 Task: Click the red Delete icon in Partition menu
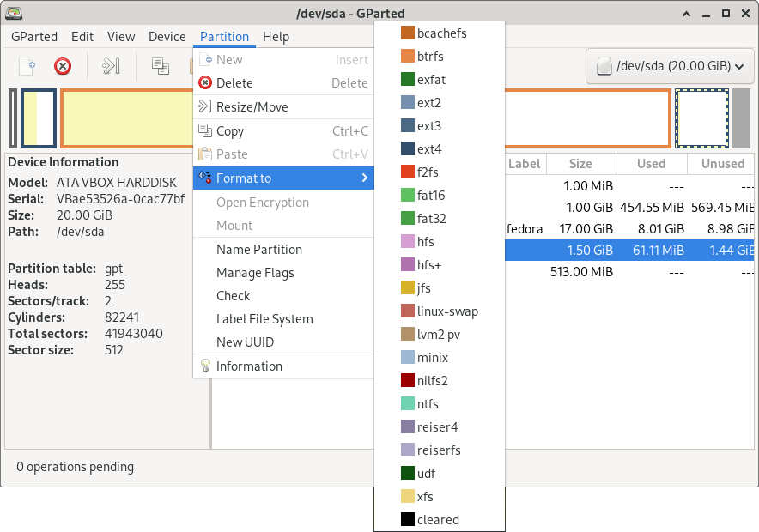[204, 83]
